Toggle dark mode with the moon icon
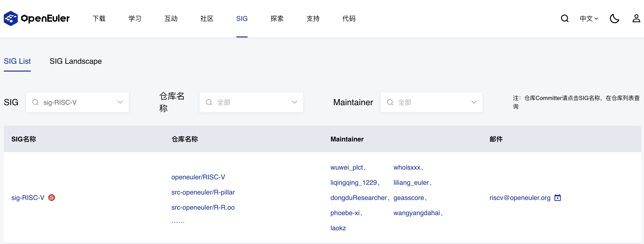Viewport: 644px width, 244px height. [x=614, y=18]
